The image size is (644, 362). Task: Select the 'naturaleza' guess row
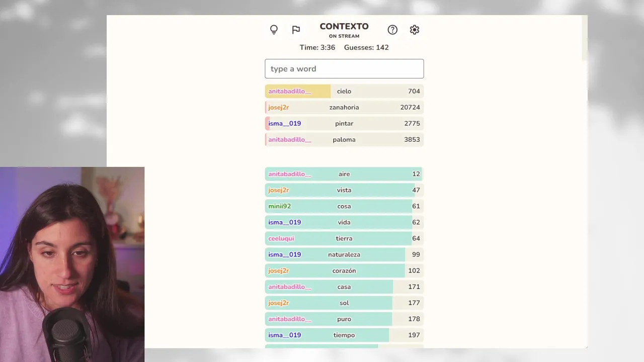344,254
